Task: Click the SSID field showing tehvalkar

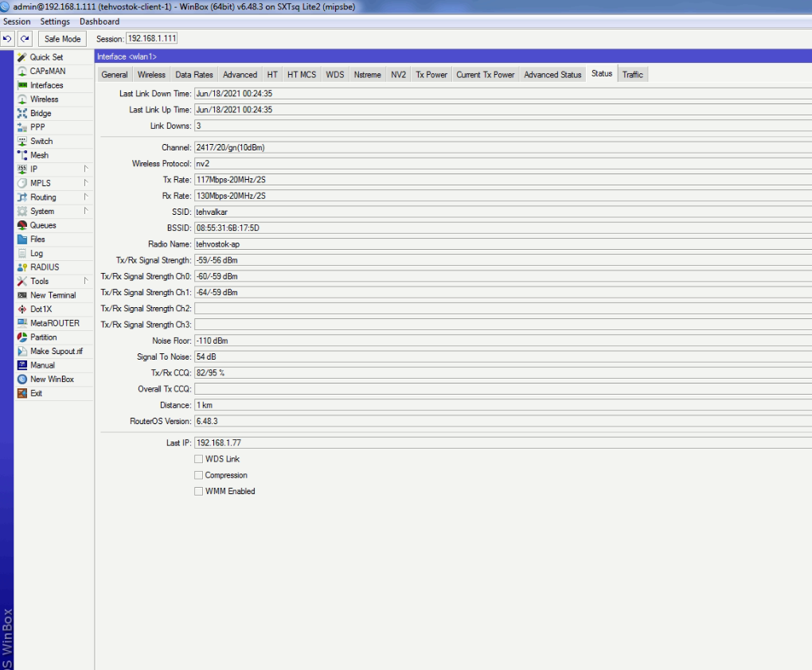Action: click(x=503, y=212)
